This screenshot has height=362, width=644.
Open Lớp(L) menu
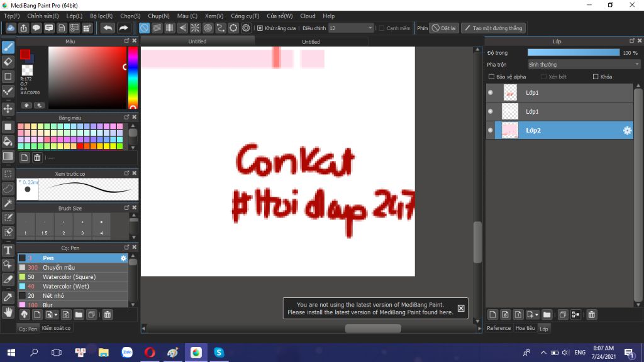[x=74, y=16]
